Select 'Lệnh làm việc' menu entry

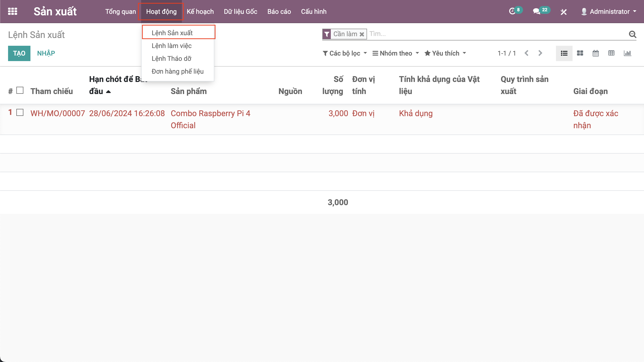pyautogui.click(x=172, y=46)
